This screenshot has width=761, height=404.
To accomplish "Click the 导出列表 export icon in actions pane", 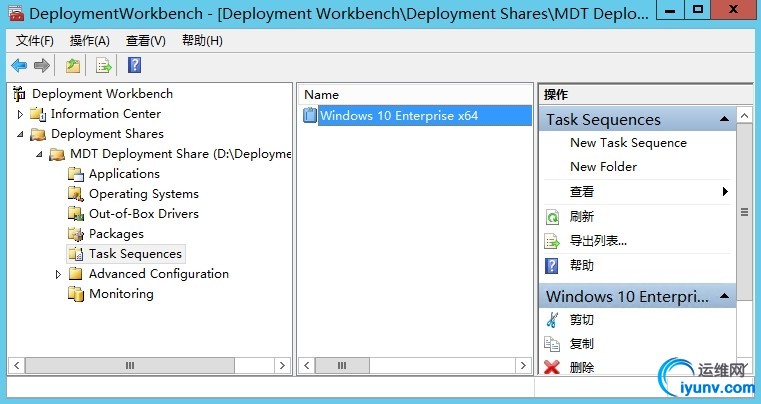I will click(552, 241).
